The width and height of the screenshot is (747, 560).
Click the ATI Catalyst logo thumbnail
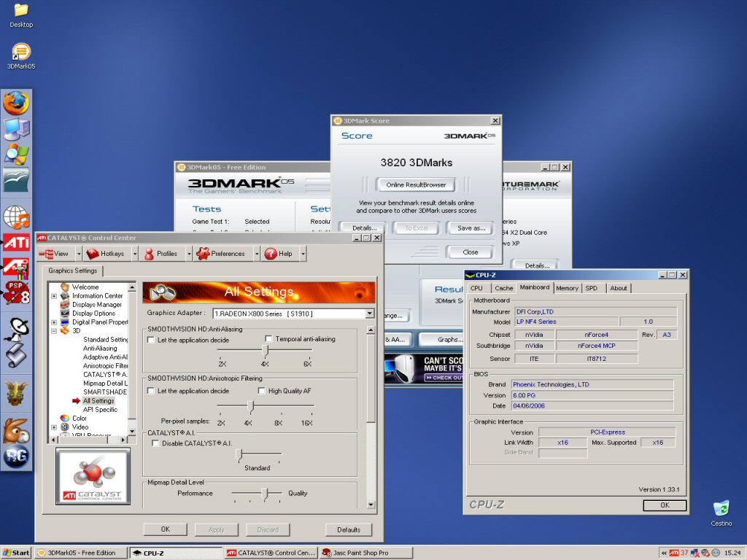pos(93,476)
